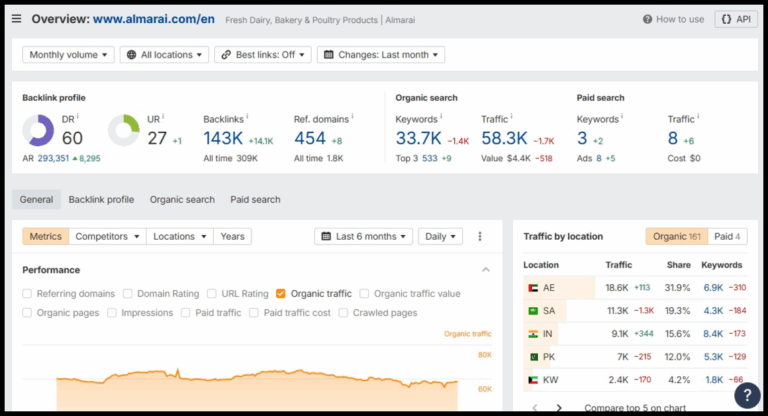Viewport: 768px width, 416px height.
Task: Enable the Impressions checkbox
Action: (x=112, y=313)
